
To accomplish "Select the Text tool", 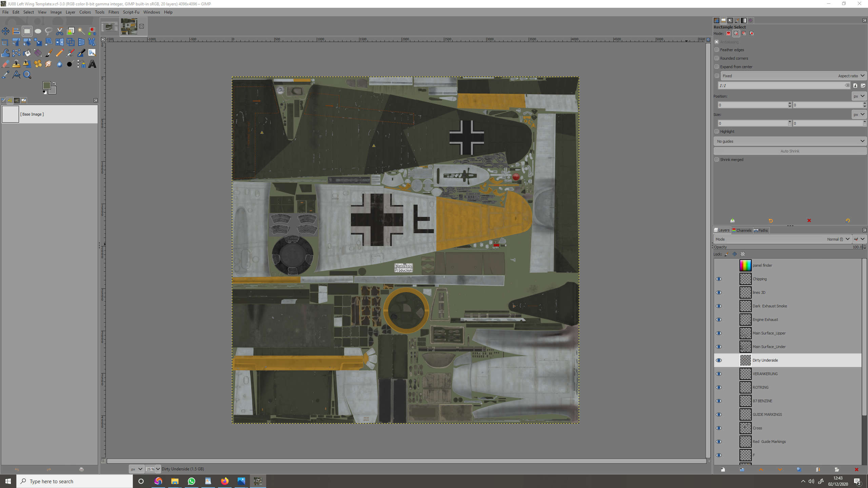I will 92,64.
